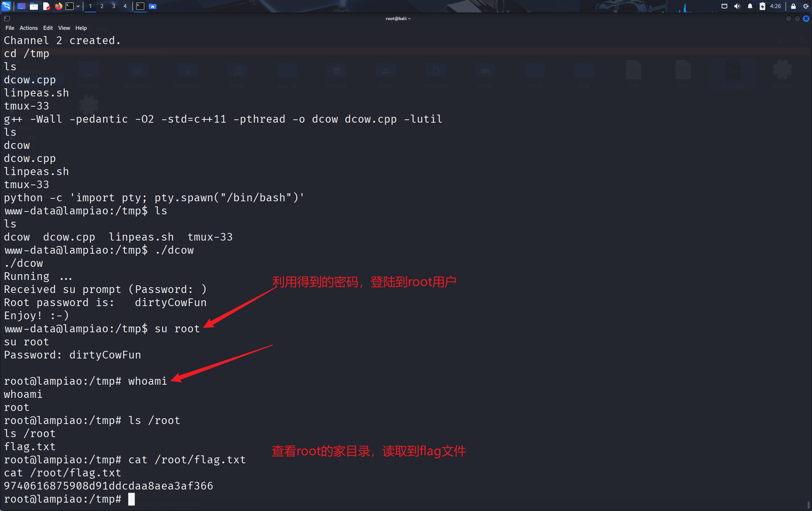Launch Firefox from the panel
Image resolution: width=812 pixels, height=511 pixels.
click(58, 6)
